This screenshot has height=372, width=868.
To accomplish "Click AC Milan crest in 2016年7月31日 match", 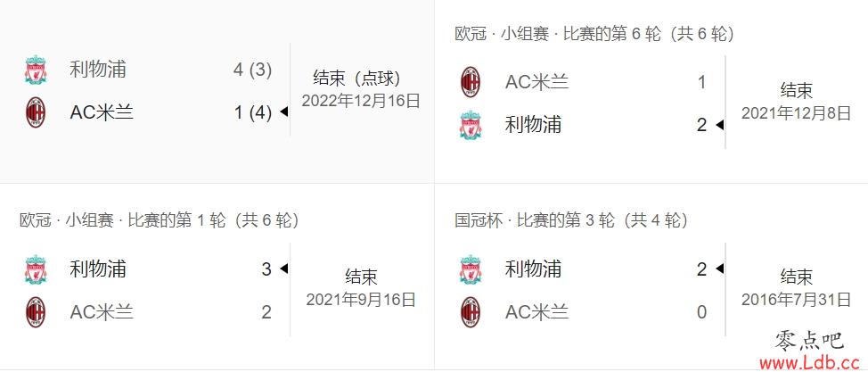I will [471, 312].
